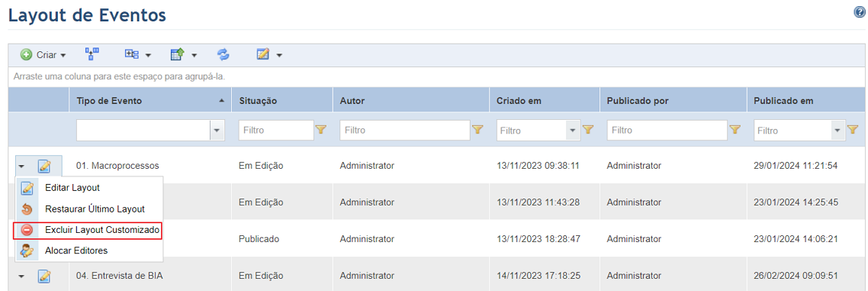Click the edit notepad icon in toolbar
The width and height of the screenshot is (868, 291).
coord(263,54)
